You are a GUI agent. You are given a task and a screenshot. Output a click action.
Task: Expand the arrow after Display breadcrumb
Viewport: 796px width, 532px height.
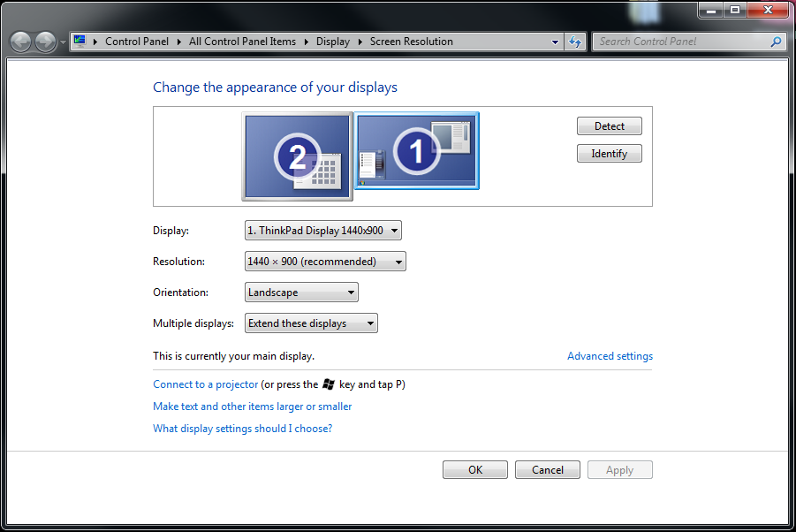[x=360, y=42]
